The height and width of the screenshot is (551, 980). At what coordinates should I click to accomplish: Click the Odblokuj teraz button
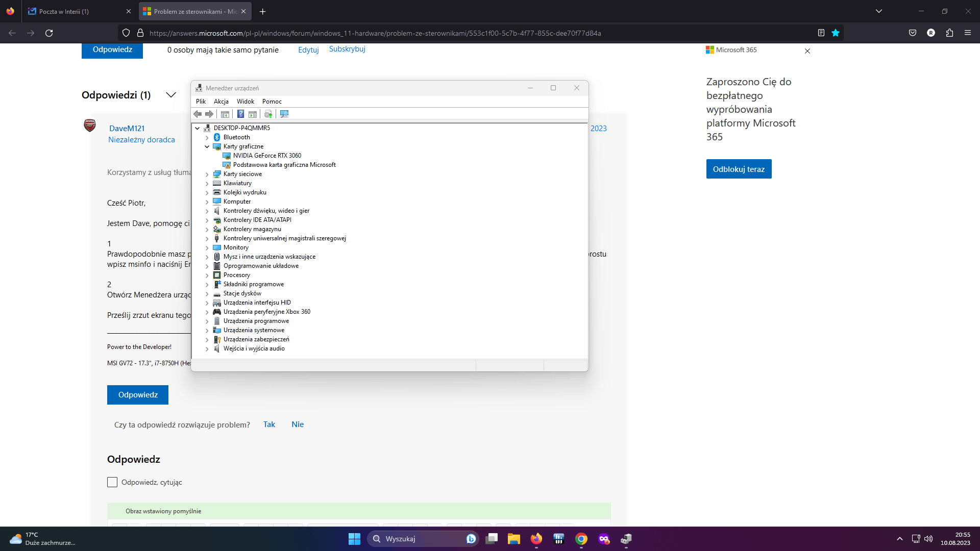(x=739, y=169)
